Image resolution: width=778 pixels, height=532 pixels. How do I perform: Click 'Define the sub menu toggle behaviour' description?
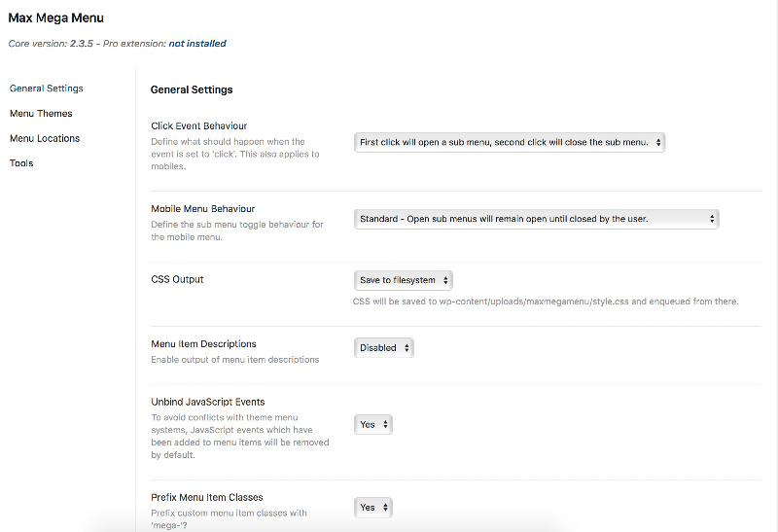[x=237, y=231]
